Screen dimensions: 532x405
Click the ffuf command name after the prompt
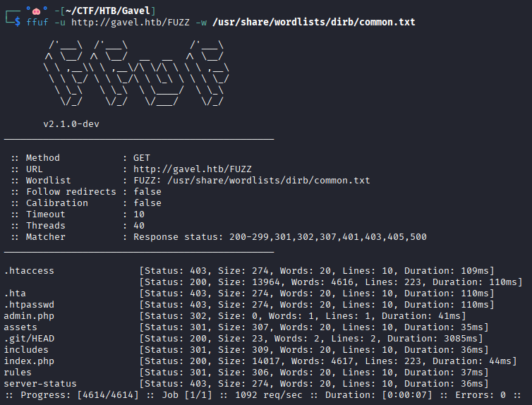(37, 23)
